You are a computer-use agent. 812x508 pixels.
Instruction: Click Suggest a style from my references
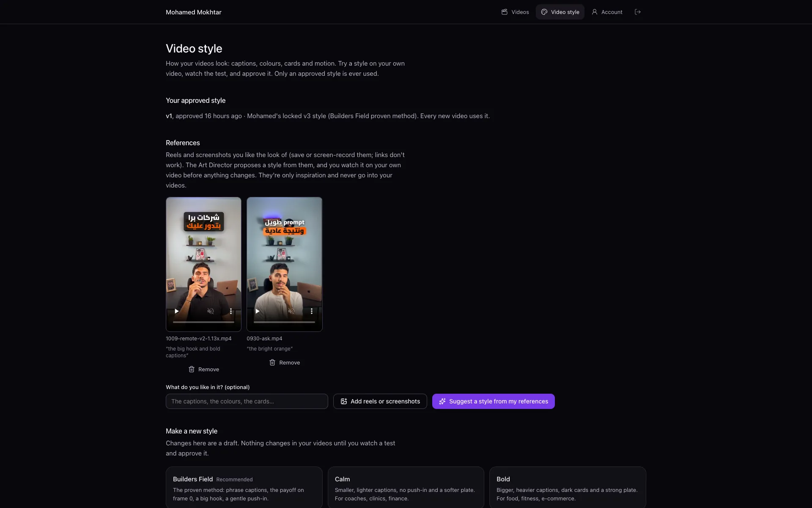tap(493, 401)
